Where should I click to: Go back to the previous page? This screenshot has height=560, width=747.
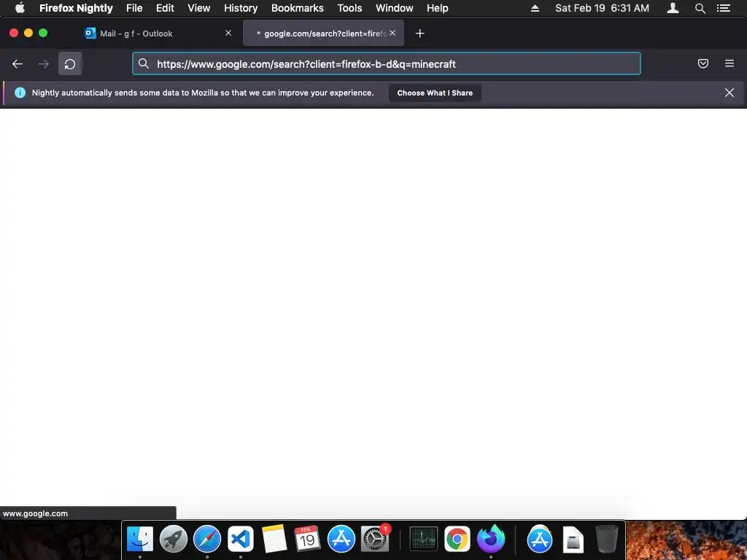(18, 64)
